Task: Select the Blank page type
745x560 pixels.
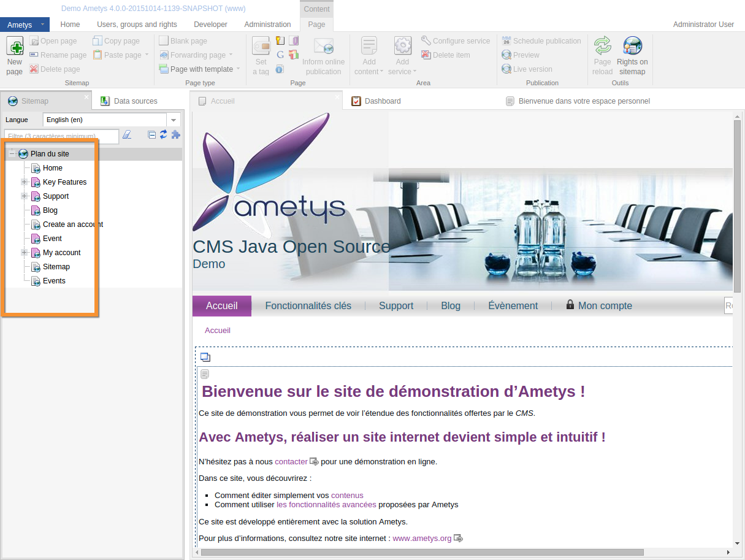Action: 183,41
